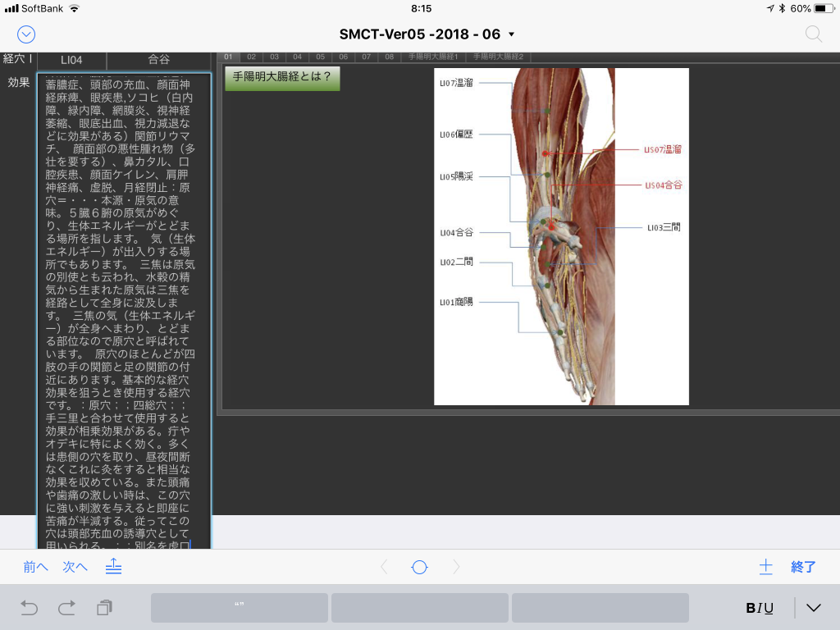Hide the keyboard bar with down chevron
Image resolution: width=840 pixels, height=630 pixels.
(x=813, y=608)
